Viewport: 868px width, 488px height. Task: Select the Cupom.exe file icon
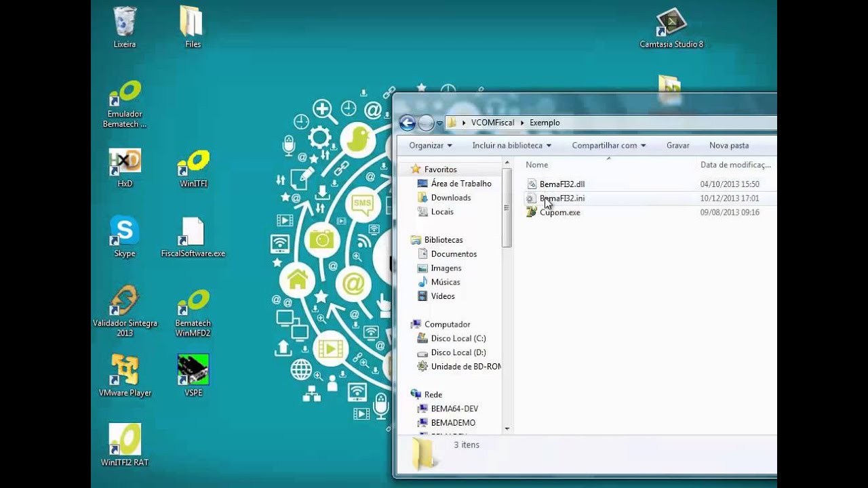(532, 212)
